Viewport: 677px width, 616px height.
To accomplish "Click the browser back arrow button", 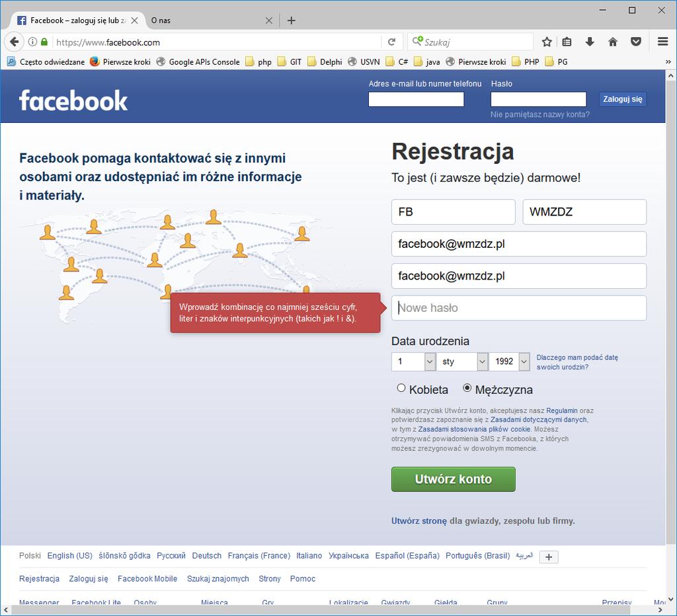I will point(14,42).
